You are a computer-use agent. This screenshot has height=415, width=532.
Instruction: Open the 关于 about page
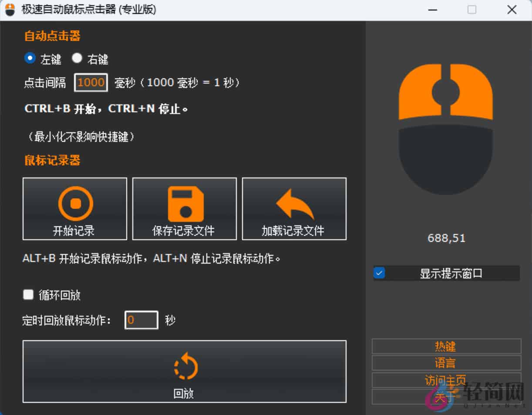(446, 396)
